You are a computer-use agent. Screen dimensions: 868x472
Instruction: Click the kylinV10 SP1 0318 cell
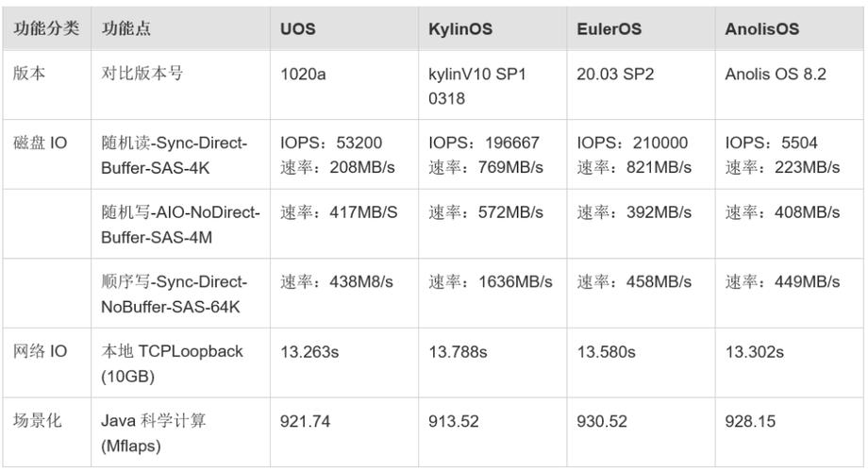[x=492, y=85]
